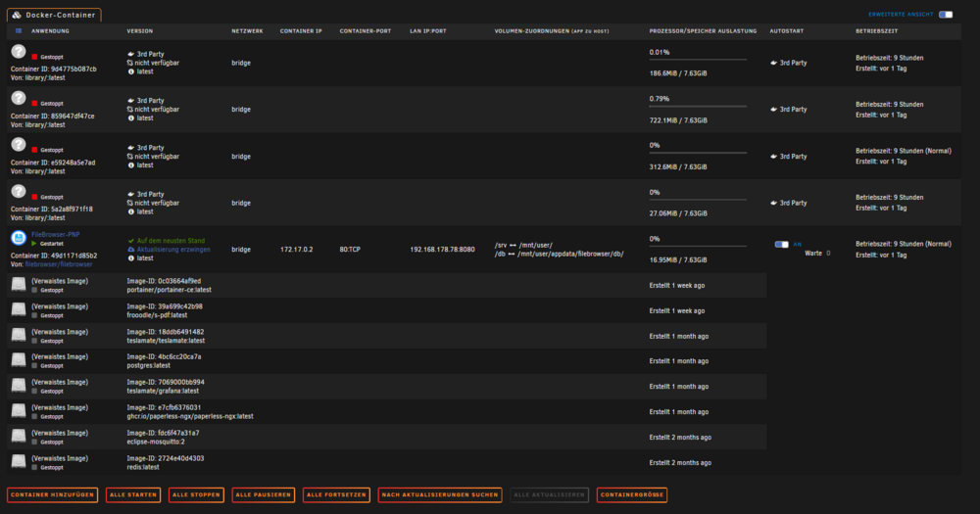The image size is (980, 514).
Task: Click the question-mark icon of container 5a2a8f971f18
Action: pos(19,192)
